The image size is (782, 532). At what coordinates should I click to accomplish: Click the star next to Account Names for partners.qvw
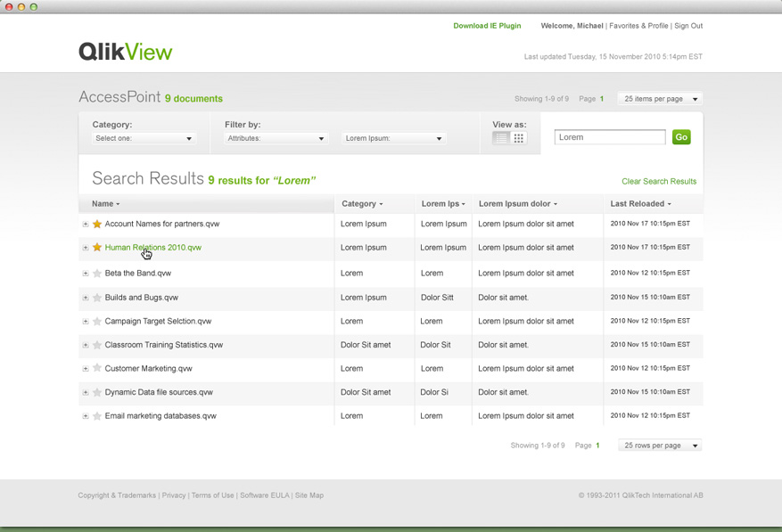[x=97, y=224]
